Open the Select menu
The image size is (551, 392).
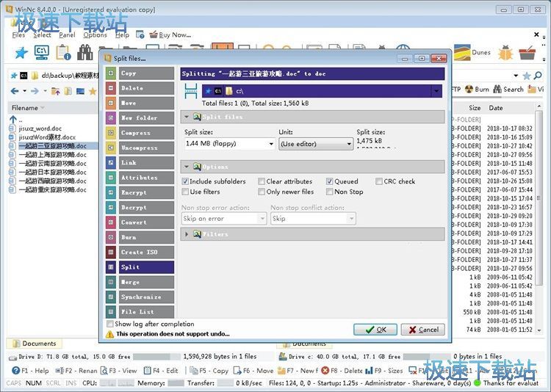pyautogui.click(x=42, y=35)
